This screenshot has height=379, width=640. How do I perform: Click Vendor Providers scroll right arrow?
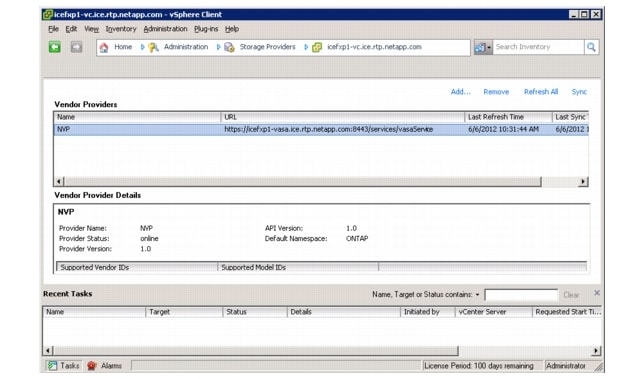[x=583, y=182]
